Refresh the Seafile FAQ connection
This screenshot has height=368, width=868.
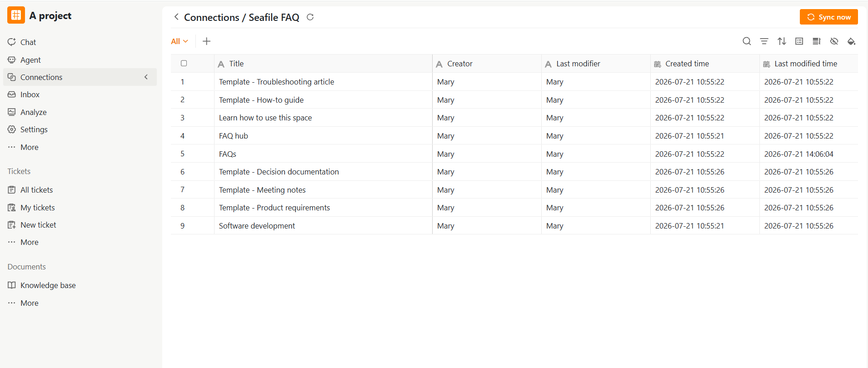tap(310, 17)
